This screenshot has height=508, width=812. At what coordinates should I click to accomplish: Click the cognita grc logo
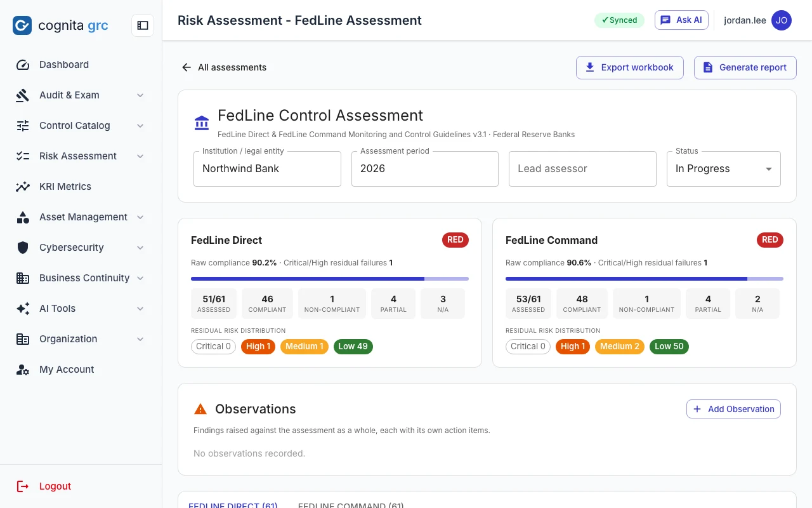[60, 25]
